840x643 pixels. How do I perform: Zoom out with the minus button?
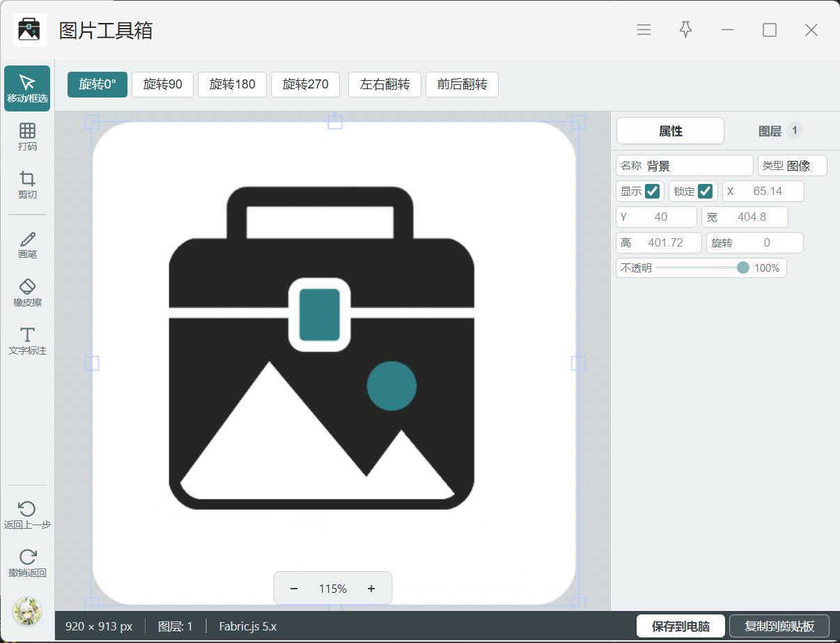point(294,589)
